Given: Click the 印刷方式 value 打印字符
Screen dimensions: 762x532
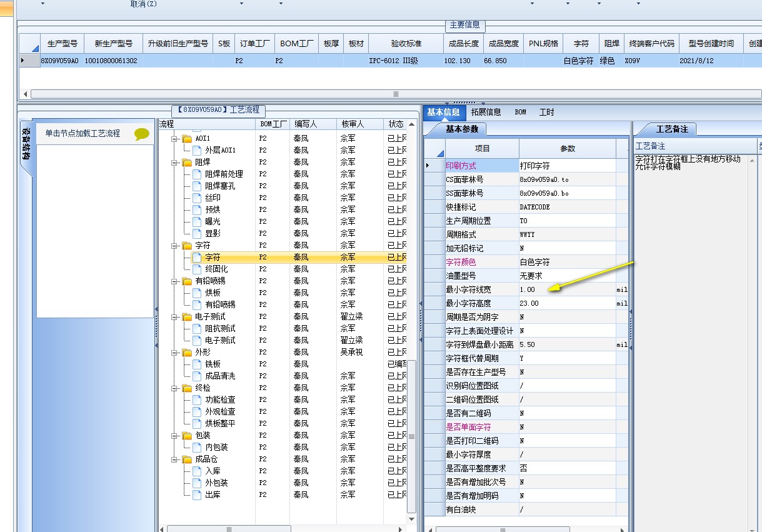Looking at the screenshot, I should (x=567, y=166).
